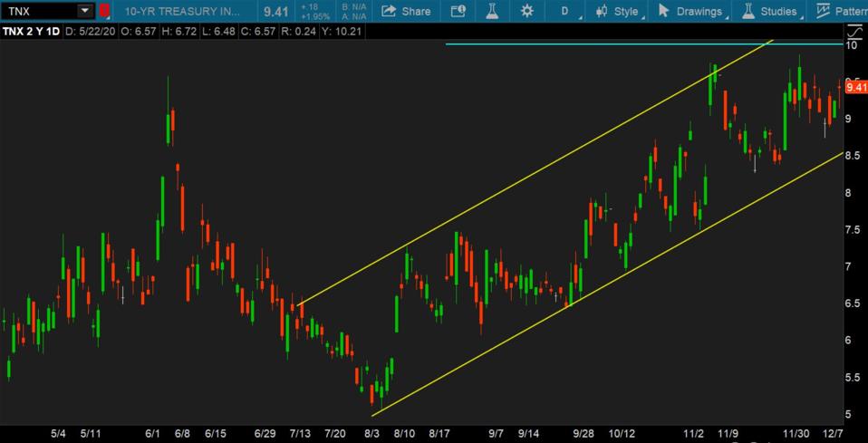Screen dimensions: 868x443
Task: Click the L: 6.48 low value
Action: click(218, 32)
